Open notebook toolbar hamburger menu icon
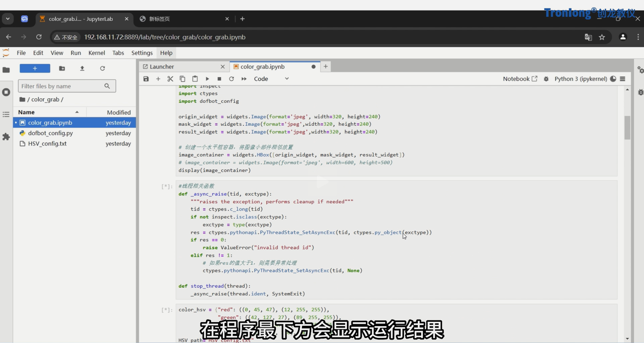 point(623,79)
